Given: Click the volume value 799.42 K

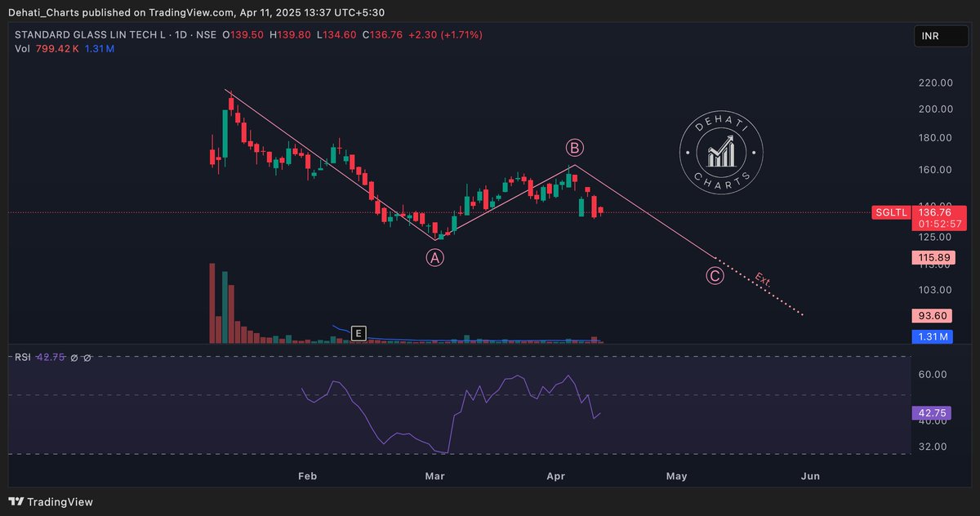Looking at the screenshot, I should (x=57, y=49).
